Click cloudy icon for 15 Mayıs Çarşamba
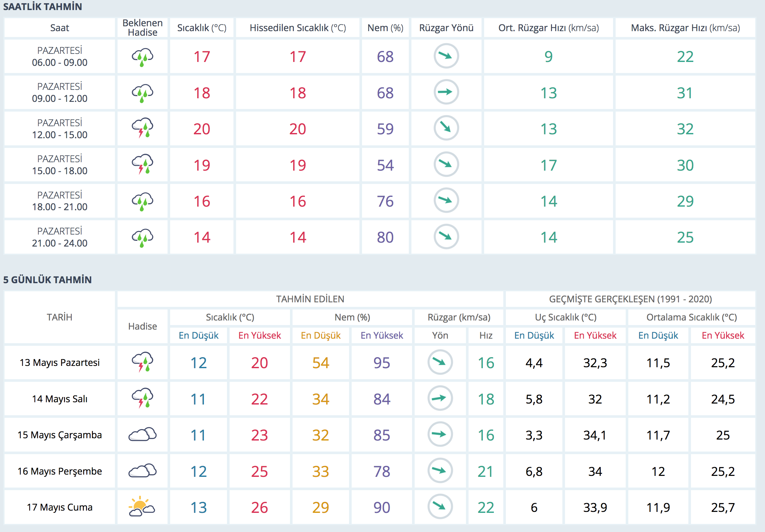 pos(142,434)
